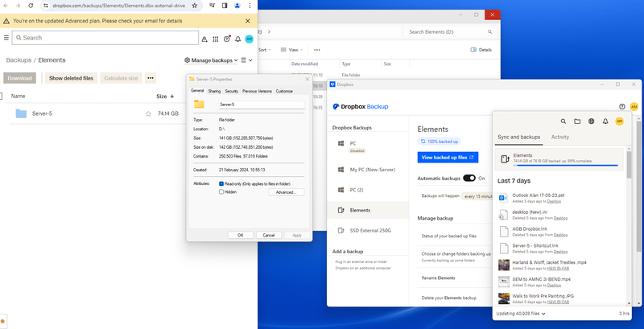Toggle the Read-only attribute checkbox
Screen dimensions: 644x329
tap(221, 183)
